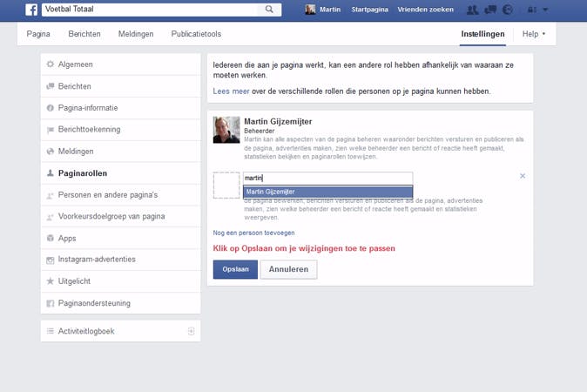Click the list icon beside Activiteitlogboek
This screenshot has height=392, width=587.
[51, 331]
